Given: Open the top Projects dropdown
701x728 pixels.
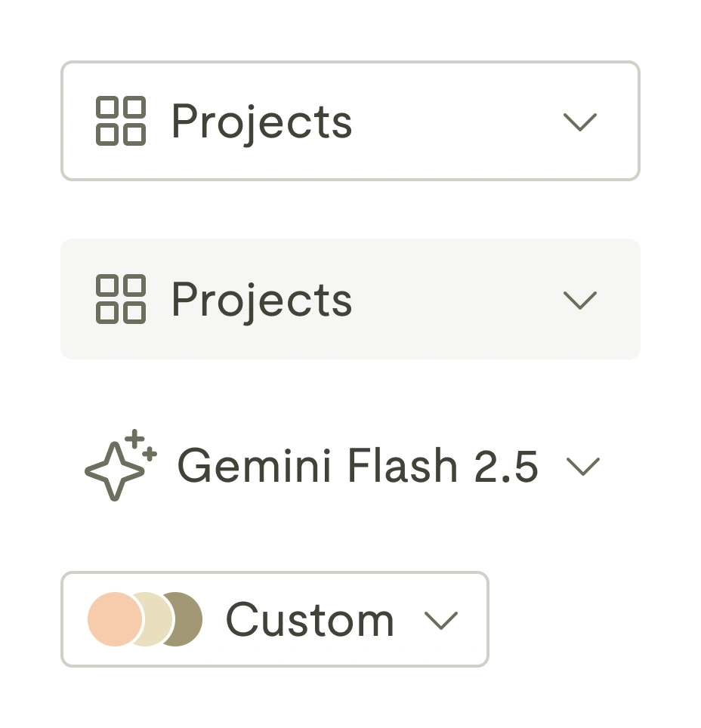Looking at the screenshot, I should 580,122.
